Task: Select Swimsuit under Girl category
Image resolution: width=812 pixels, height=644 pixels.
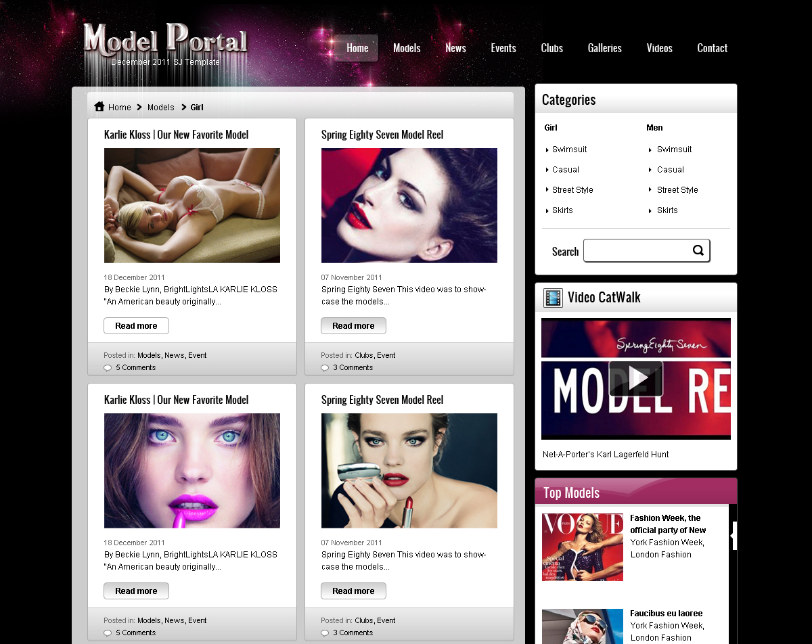Action: tap(569, 149)
